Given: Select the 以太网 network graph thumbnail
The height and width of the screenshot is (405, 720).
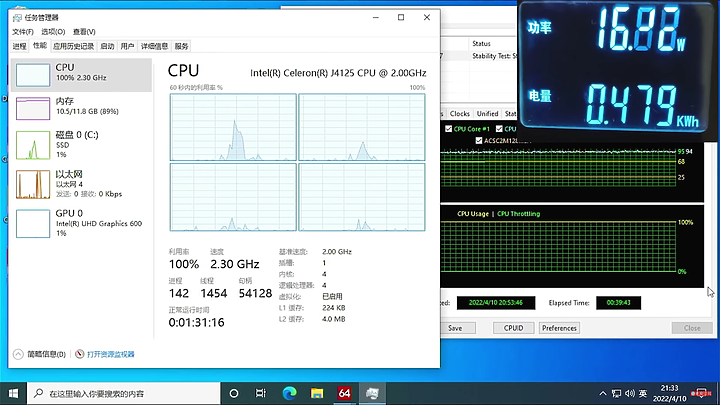Looking at the screenshot, I should tap(33, 185).
